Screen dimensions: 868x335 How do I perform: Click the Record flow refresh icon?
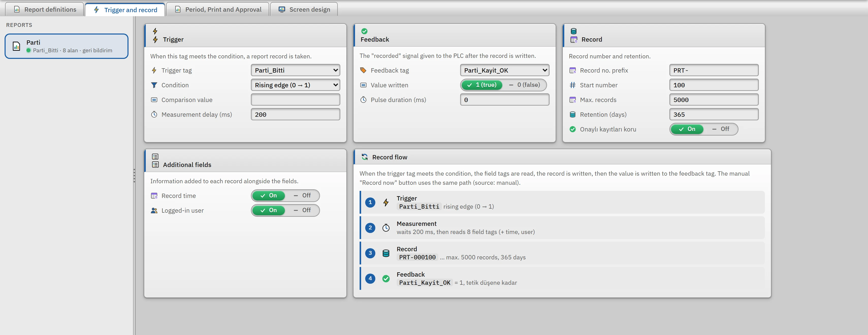pyautogui.click(x=365, y=157)
